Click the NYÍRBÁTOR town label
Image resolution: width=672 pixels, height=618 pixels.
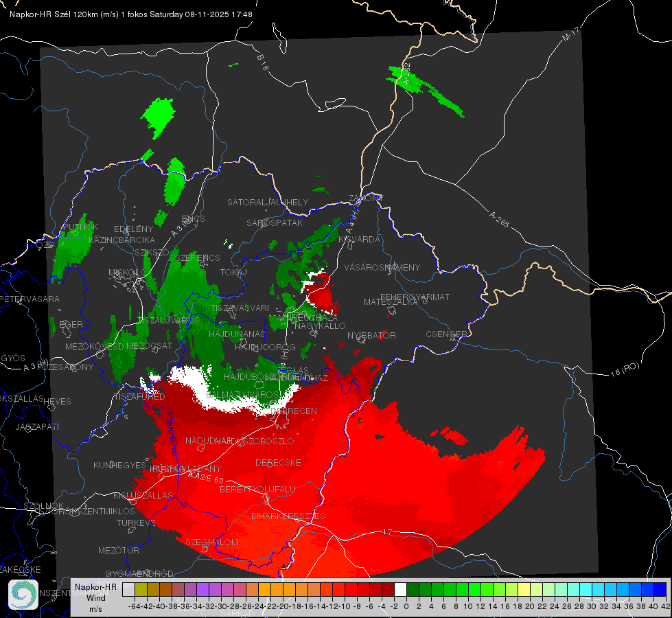click(x=371, y=335)
